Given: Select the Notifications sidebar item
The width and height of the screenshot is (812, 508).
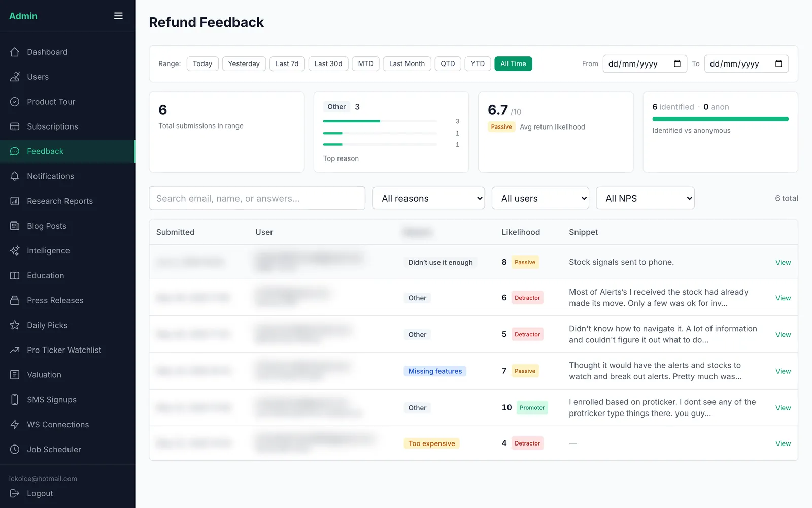Looking at the screenshot, I should pos(67,176).
